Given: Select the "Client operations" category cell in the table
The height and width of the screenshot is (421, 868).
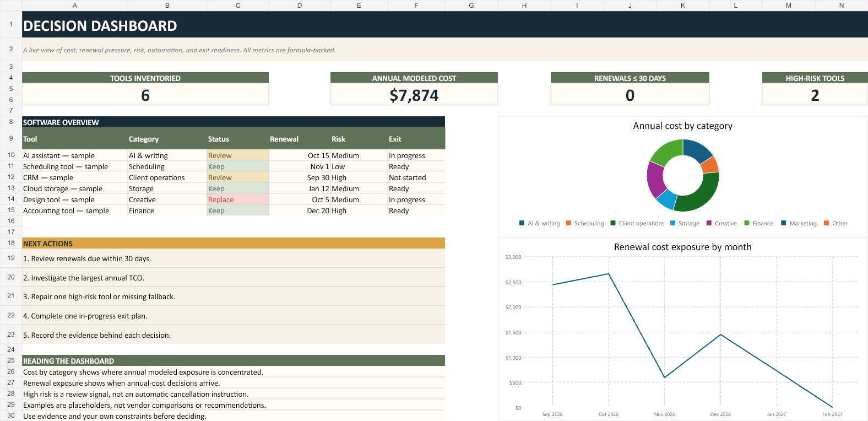Looking at the screenshot, I should (167, 177).
